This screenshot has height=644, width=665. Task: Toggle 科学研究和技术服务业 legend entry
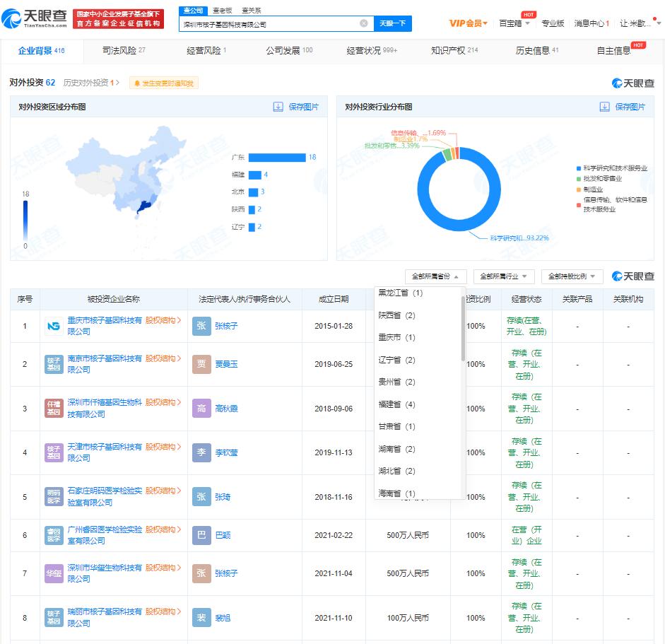coord(611,168)
